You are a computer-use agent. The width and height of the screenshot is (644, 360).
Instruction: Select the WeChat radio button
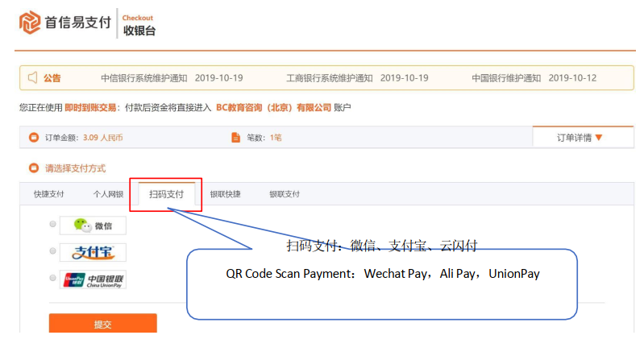point(52,224)
